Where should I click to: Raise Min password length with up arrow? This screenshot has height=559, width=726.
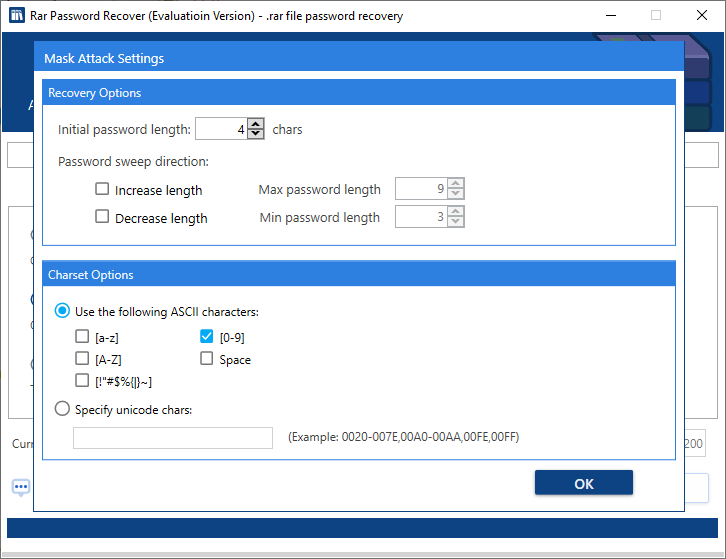456,212
